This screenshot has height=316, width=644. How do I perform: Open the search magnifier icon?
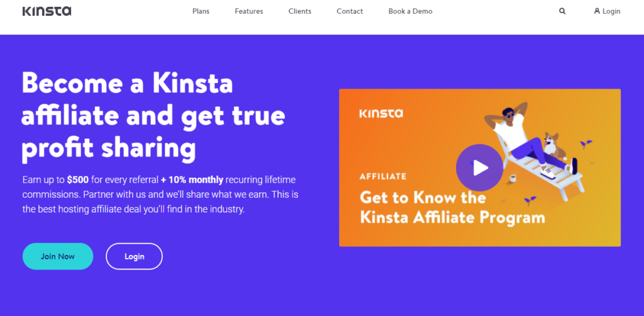pyautogui.click(x=562, y=11)
